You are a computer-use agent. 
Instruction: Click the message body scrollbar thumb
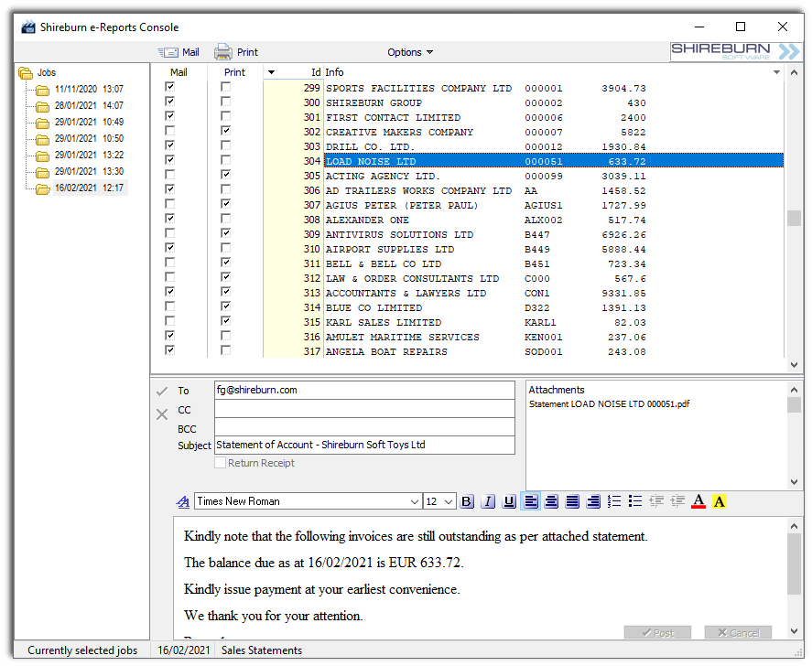(794, 564)
